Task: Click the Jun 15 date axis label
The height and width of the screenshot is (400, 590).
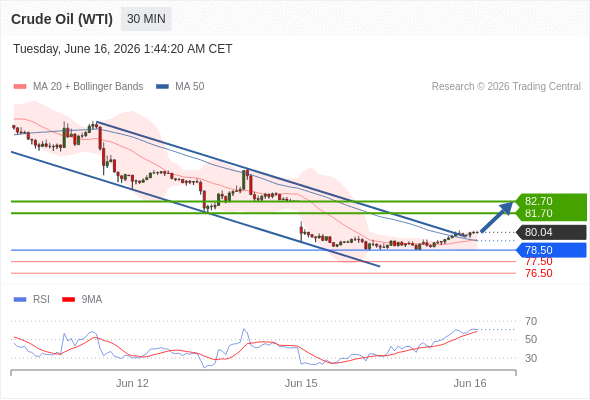Action: click(x=301, y=383)
